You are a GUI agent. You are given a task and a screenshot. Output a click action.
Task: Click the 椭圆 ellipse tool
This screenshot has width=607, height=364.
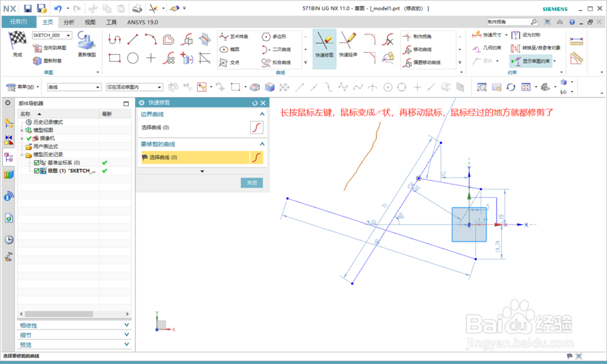coord(230,49)
